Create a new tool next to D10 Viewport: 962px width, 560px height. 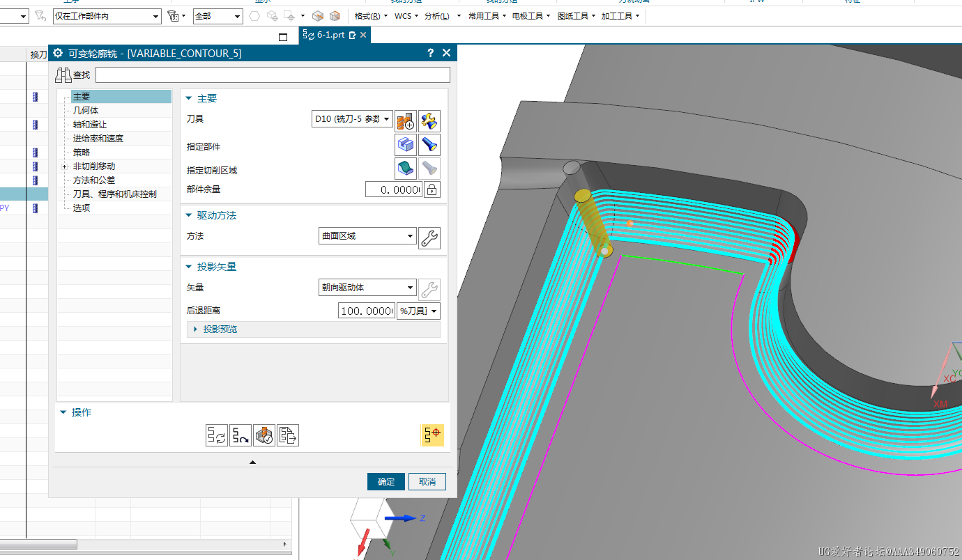tap(406, 120)
